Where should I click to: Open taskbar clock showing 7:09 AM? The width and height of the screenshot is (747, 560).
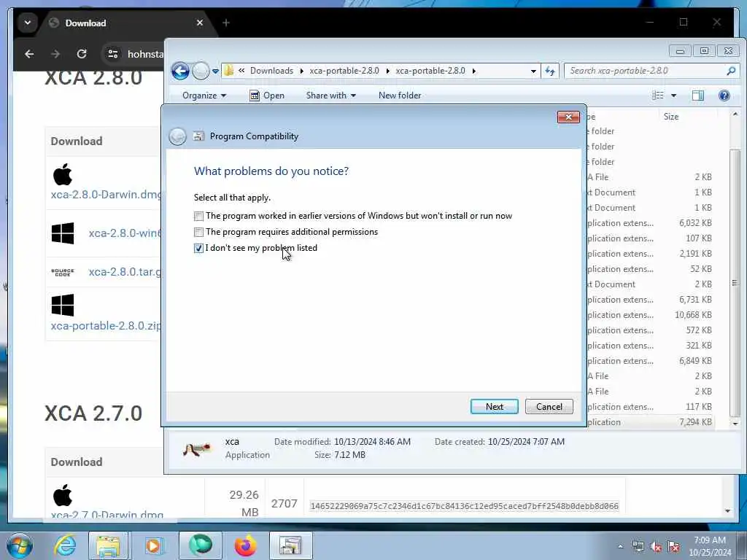coord(710,546)
